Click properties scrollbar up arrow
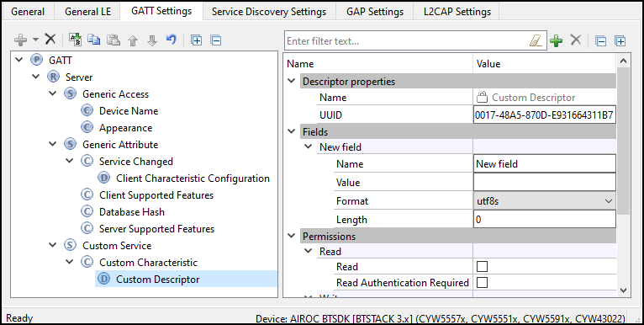This screenshot has width=644, height=325. click(x=624, y=61)
